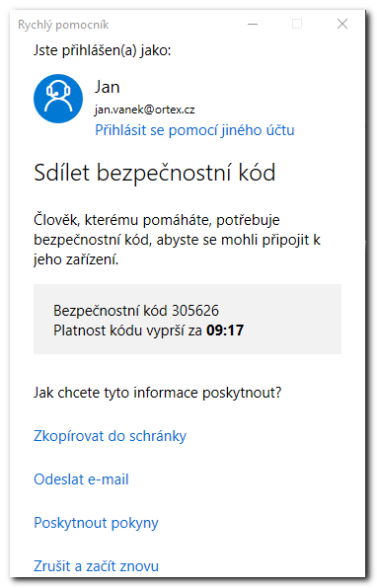Screen dimensions: 377x588
Task: Click the account name 'Jan'
Action: coord(108,87)
